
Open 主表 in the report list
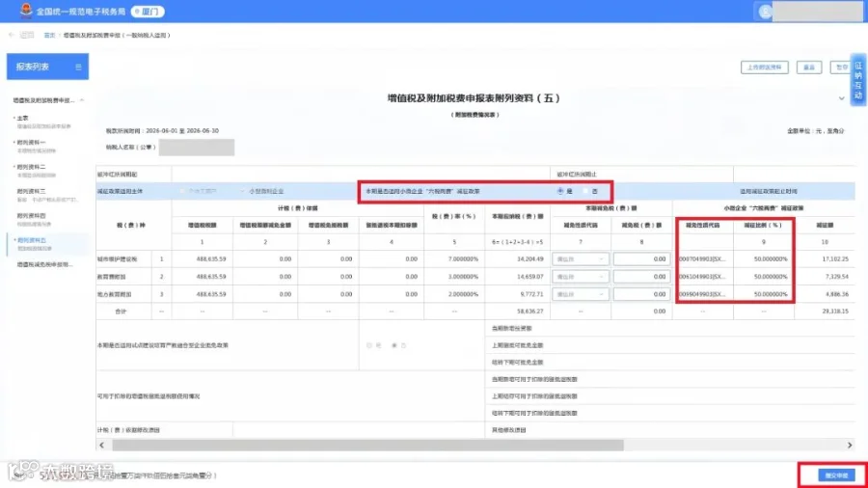(x=23, y=119)
